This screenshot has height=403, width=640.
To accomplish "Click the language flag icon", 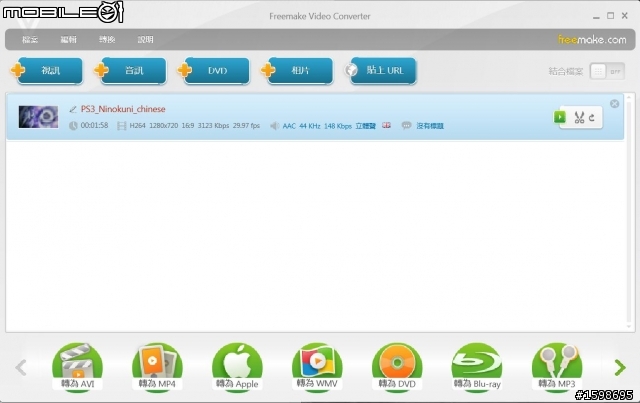I will (386, 125).
